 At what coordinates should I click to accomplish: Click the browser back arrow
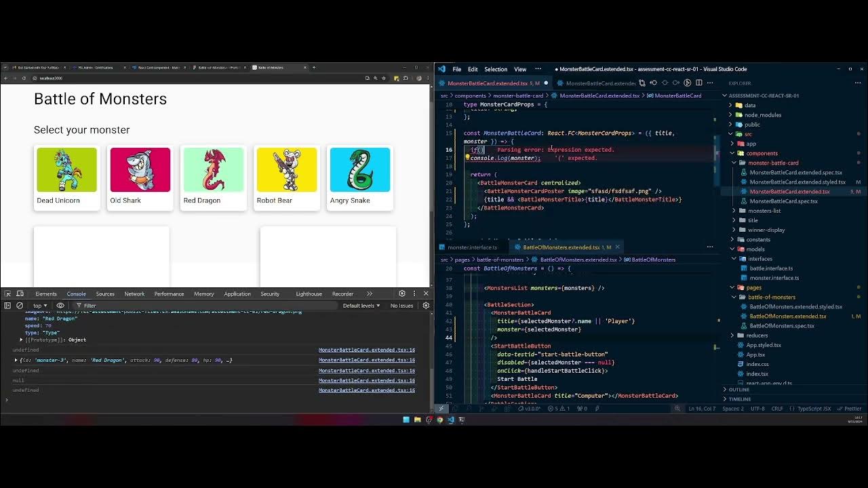pos(5,78)
